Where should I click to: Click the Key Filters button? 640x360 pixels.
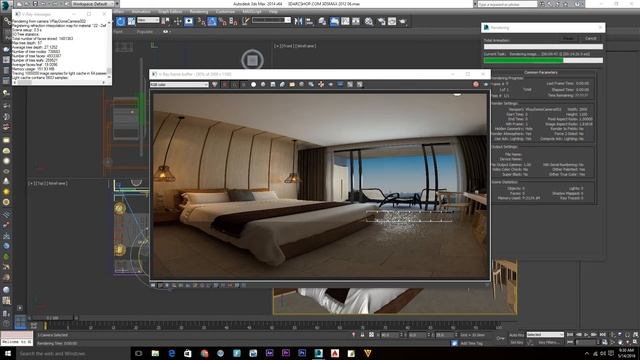coord(548,342)
